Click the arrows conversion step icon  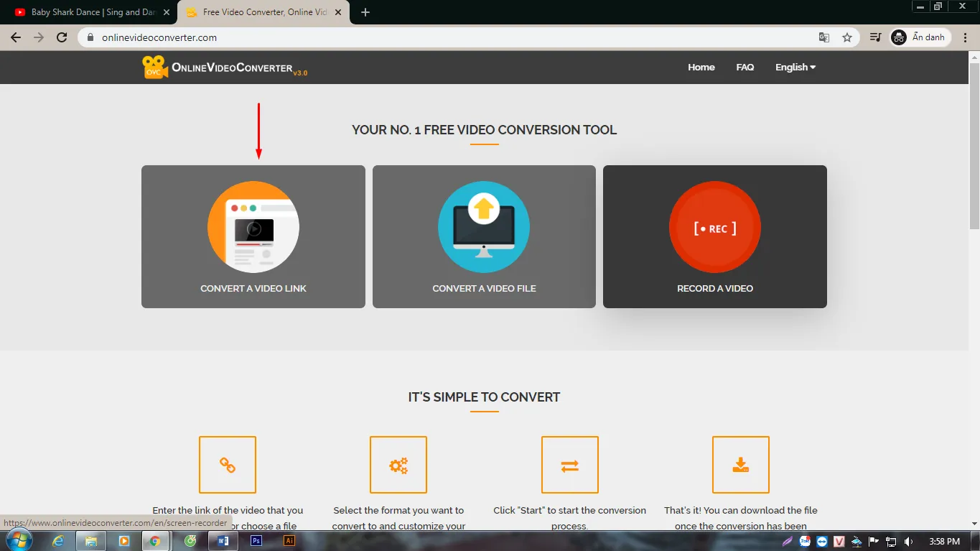tap(570, 465)
